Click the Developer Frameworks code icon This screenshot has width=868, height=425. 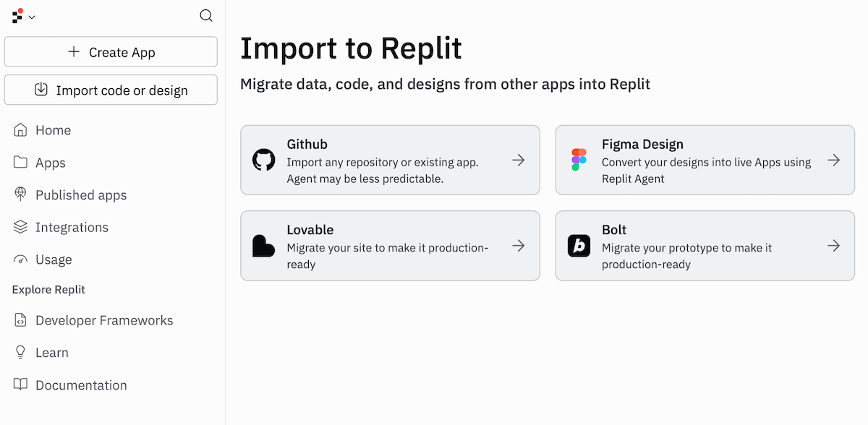coord(20,320)
